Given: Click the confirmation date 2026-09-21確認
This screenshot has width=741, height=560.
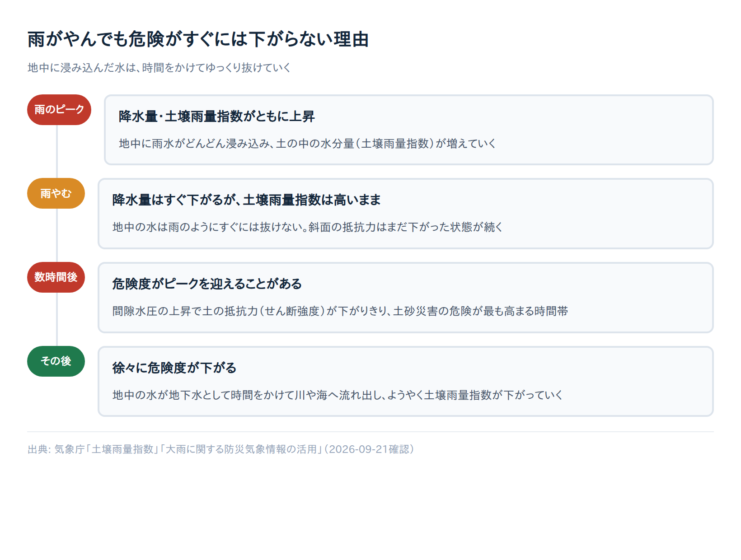Looking at the screenshot, I should 369,449.
